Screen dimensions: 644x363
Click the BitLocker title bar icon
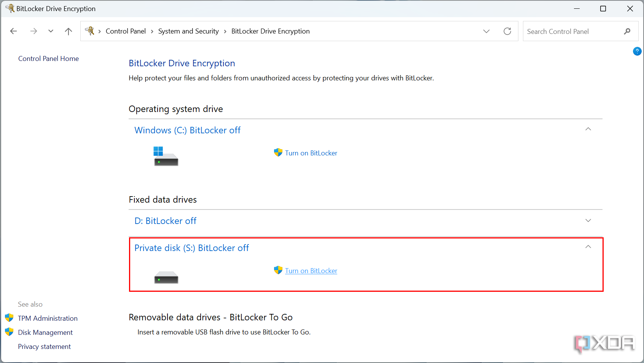click(10, 8)
